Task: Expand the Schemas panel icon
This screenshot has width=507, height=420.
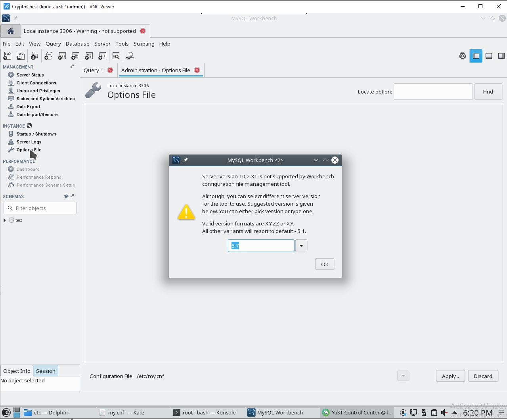Action: coord(72,196)
